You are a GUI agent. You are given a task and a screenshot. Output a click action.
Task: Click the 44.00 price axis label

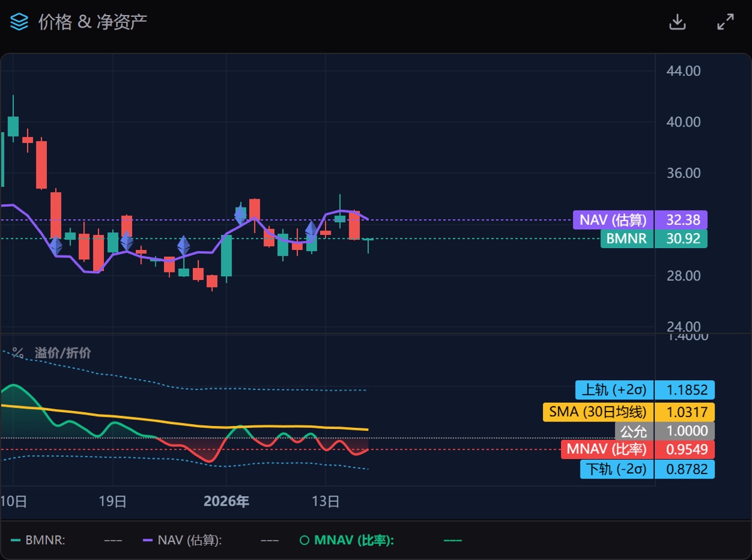click(684, 71)
